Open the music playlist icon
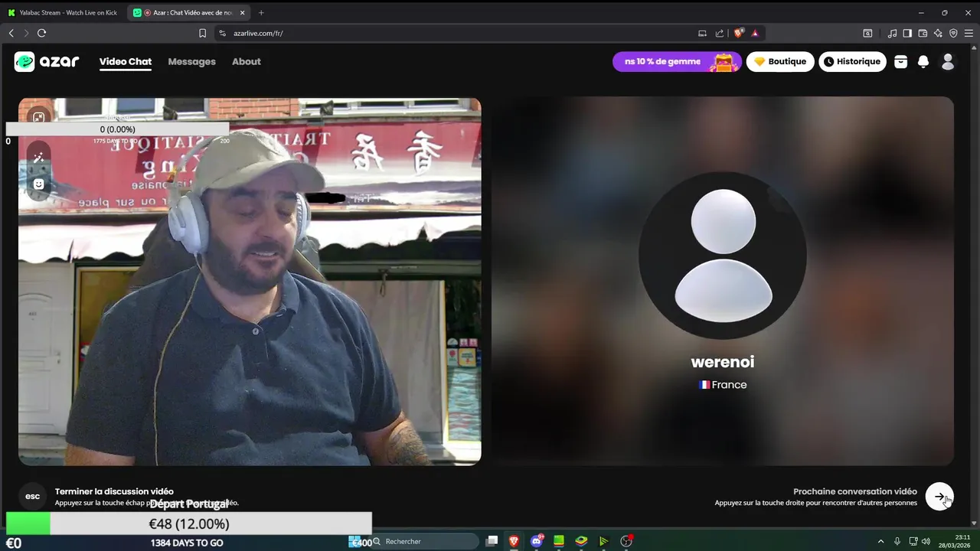The image size is (980, 551). click(x=892, y=33)
